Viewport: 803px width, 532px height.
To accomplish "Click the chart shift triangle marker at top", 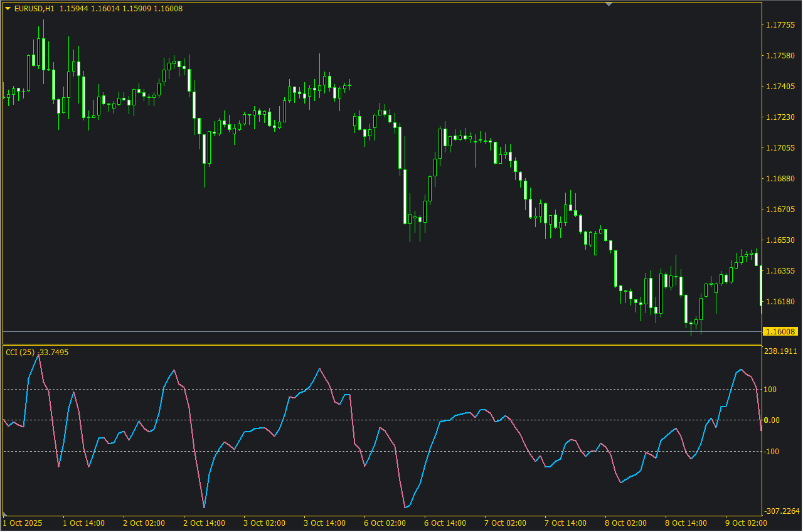I will click(x=608, y=4).
